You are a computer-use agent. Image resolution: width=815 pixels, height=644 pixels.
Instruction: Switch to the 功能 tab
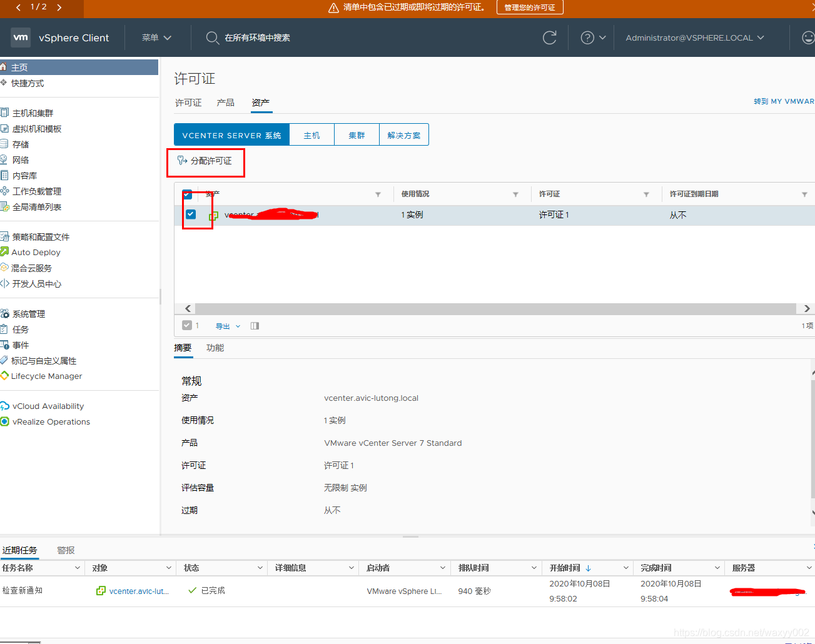click(x=215, y=348)
